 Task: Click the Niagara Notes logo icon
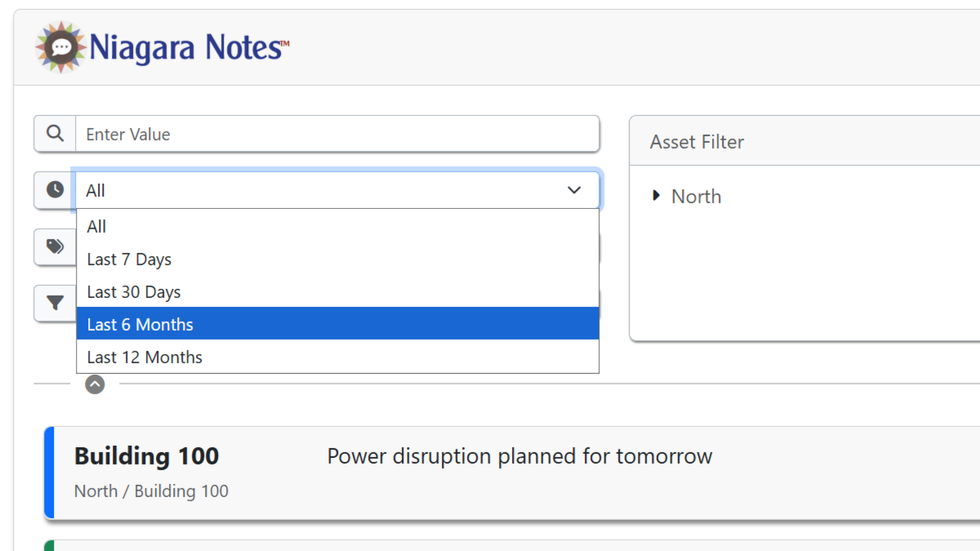[x=60, y=47]
